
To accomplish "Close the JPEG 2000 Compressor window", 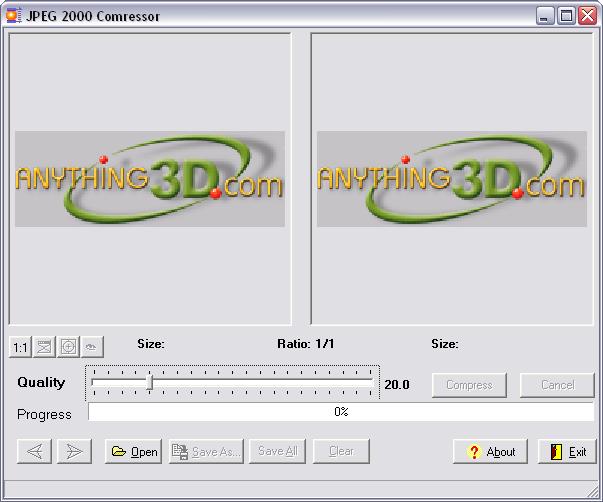I will click(x=588, y=16).
